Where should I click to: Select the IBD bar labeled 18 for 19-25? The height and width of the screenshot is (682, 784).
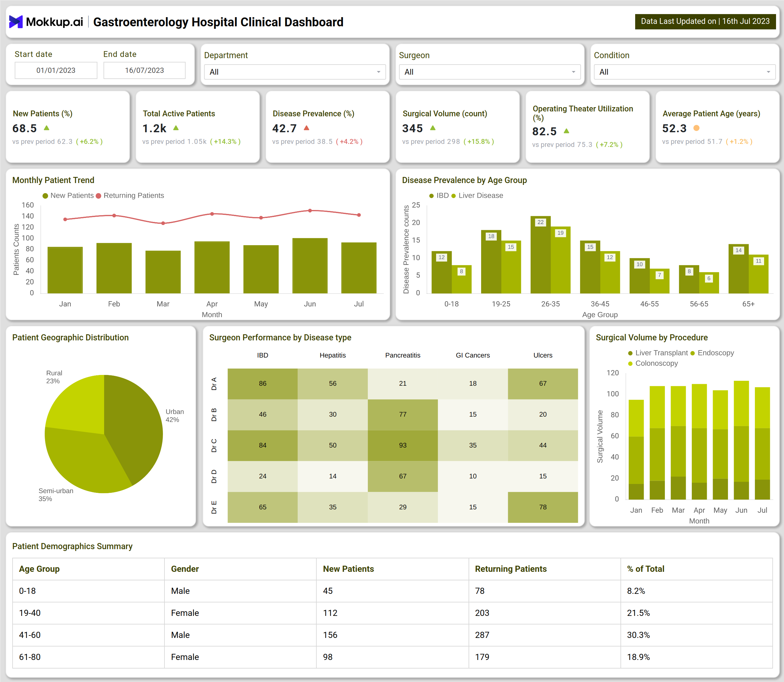[x=491, y=262]
